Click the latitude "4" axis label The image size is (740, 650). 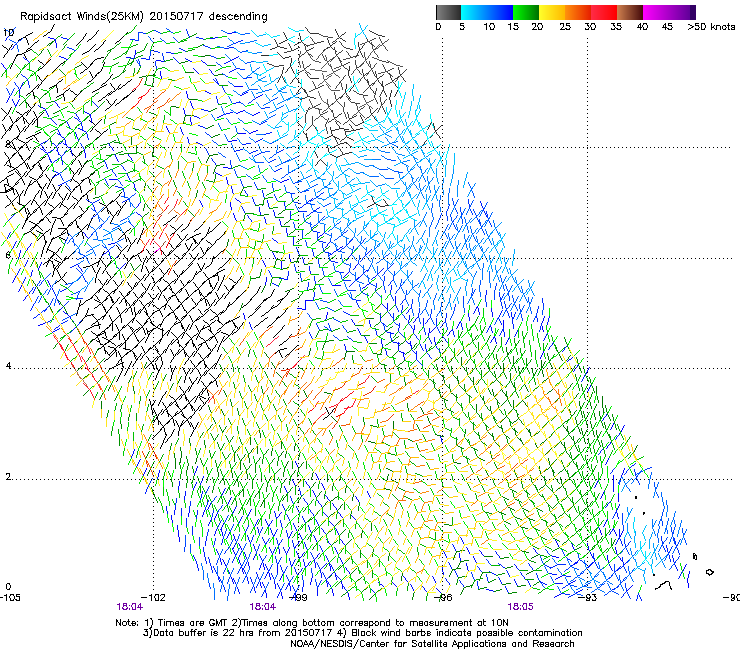click(x=8, y=366)
